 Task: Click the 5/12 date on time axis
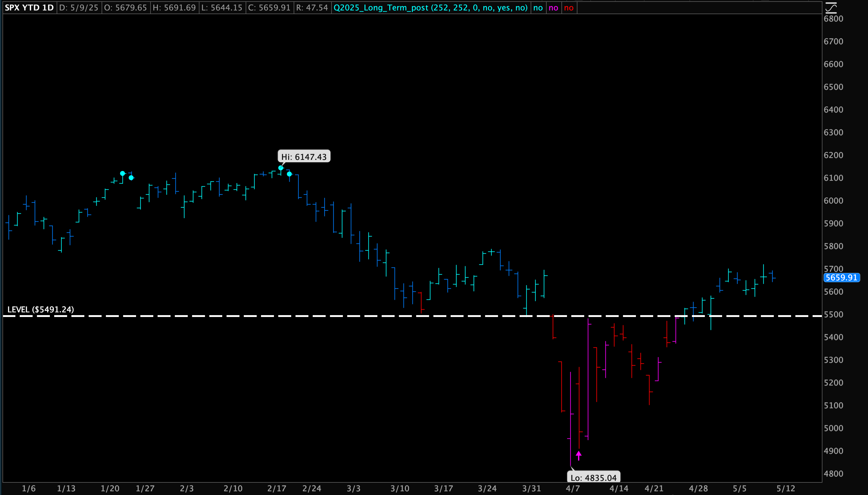[x=785, y=489]
